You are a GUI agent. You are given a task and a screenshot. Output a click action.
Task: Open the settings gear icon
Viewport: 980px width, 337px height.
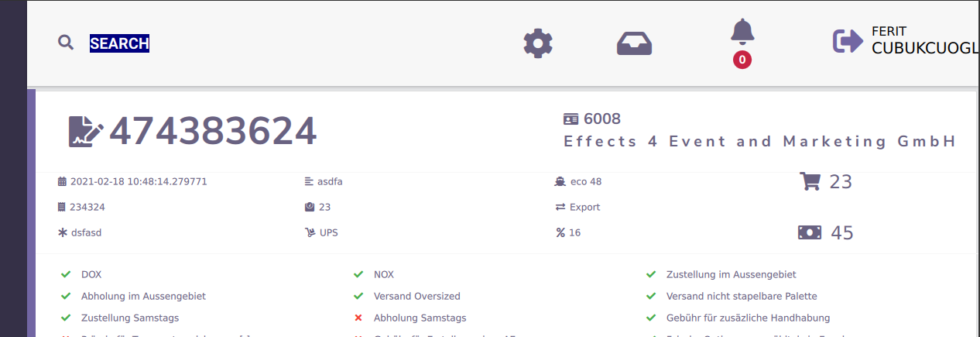click(538, 43)
